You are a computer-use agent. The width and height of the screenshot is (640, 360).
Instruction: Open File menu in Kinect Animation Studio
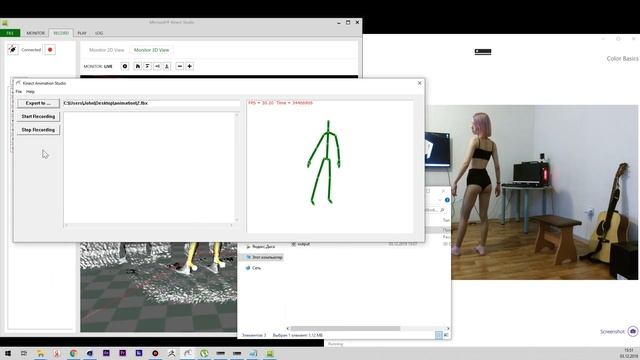coord(19,92)
